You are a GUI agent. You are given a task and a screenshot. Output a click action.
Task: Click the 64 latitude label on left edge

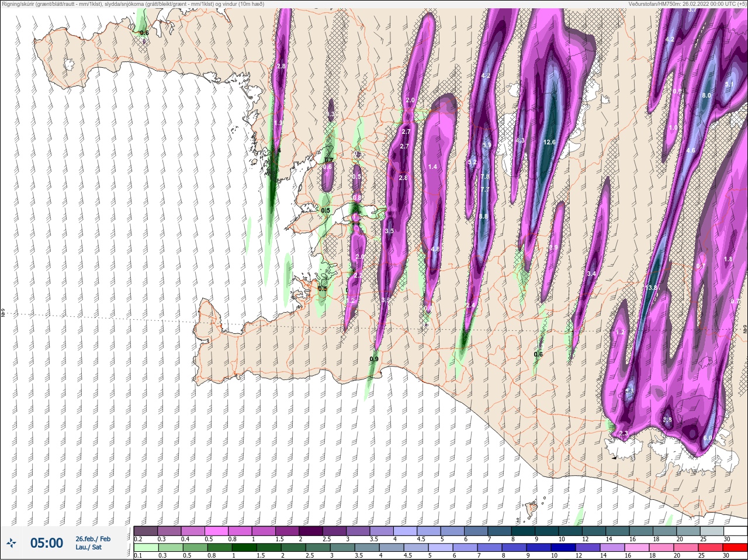pos(3,314)
